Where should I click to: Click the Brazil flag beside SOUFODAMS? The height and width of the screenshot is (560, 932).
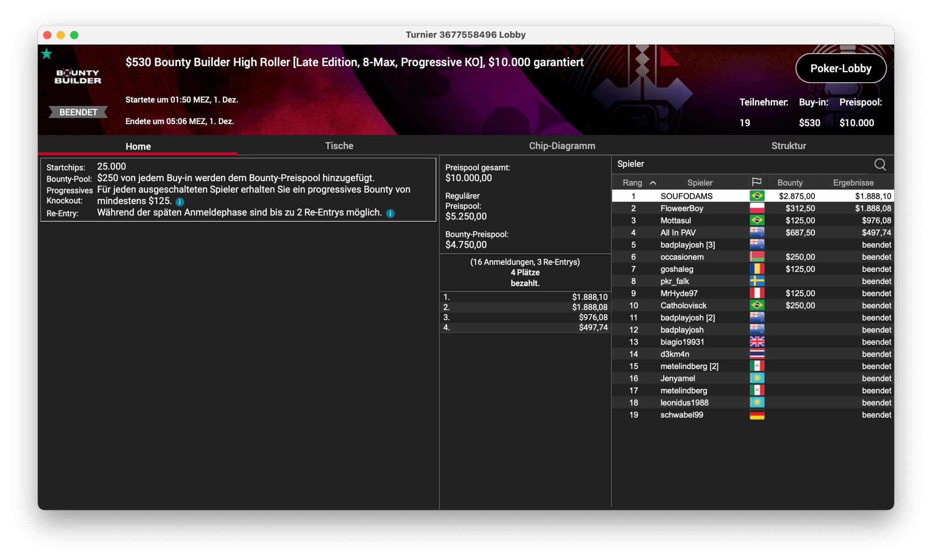click(757, 196)
